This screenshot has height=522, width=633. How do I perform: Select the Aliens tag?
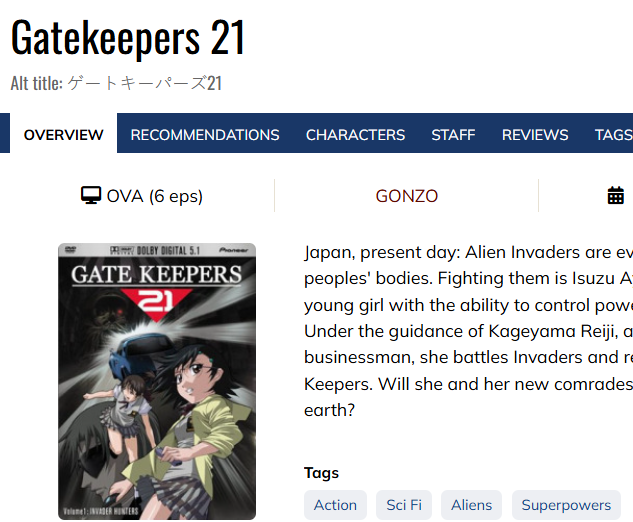point(472,505)
